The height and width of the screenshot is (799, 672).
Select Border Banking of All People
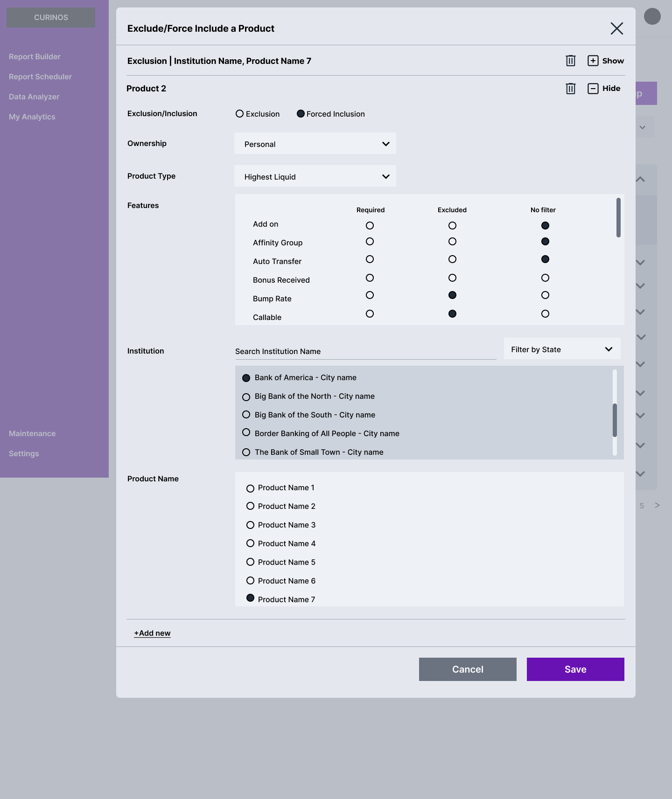pyautogui.click(x=246, y=433)
